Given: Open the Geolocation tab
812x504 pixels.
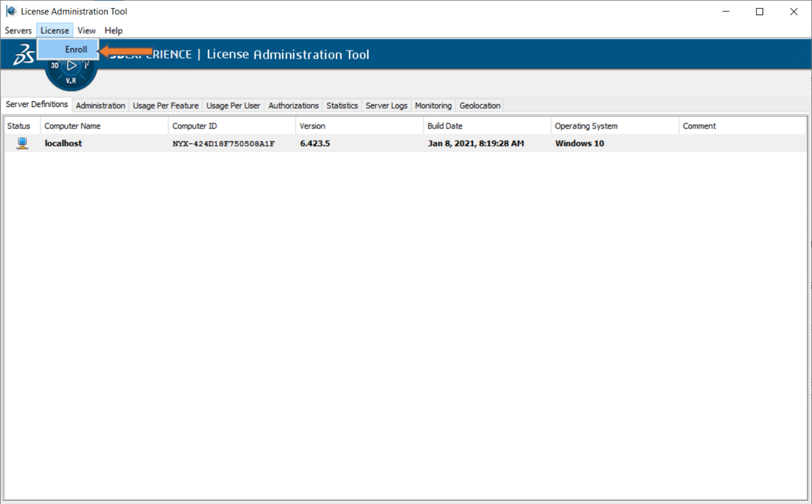Looking at the screenshot, I should click(480, 106).
